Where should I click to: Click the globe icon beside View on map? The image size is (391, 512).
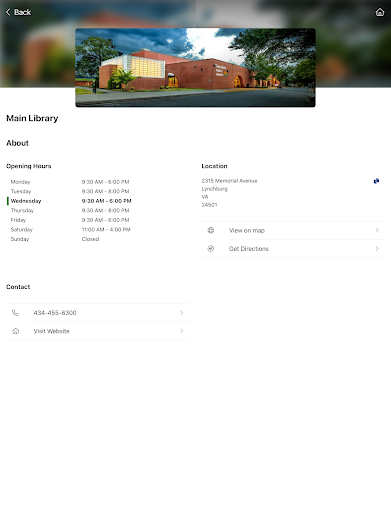(x=211, y=230)
